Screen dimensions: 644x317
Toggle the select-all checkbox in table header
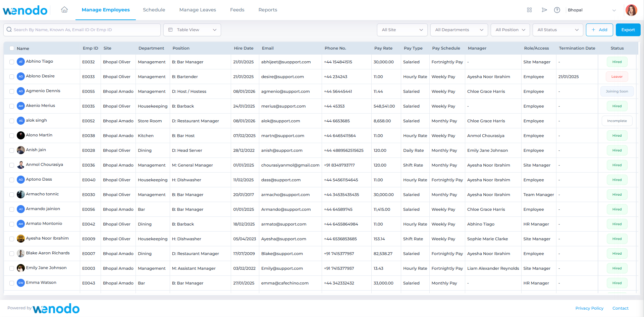point(12,48)
